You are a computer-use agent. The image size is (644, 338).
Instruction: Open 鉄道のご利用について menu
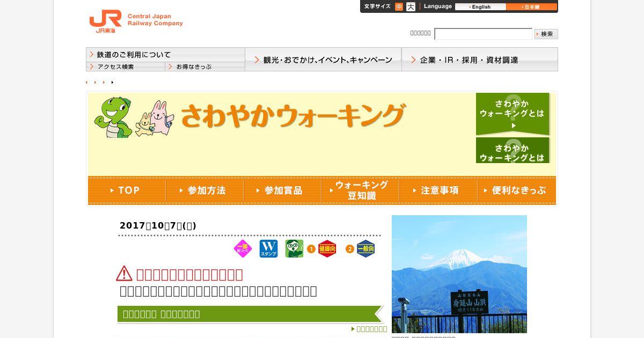165,55
